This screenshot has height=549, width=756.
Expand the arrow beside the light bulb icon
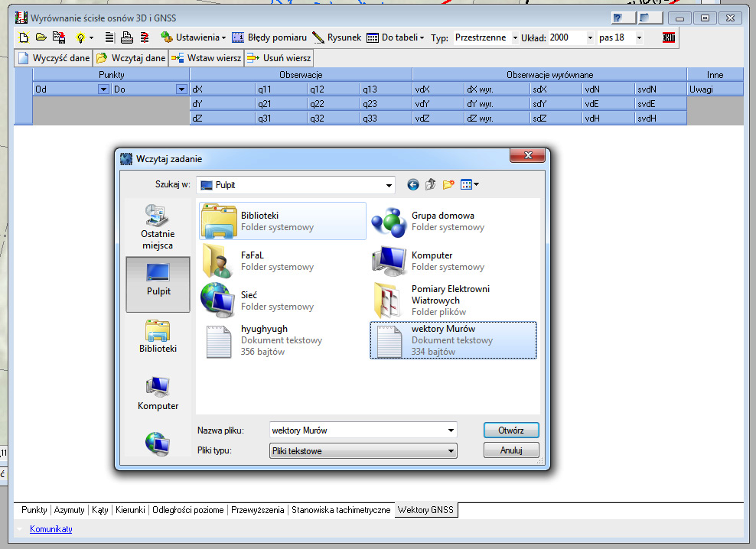pyautogui.click(x=91, y=37)
